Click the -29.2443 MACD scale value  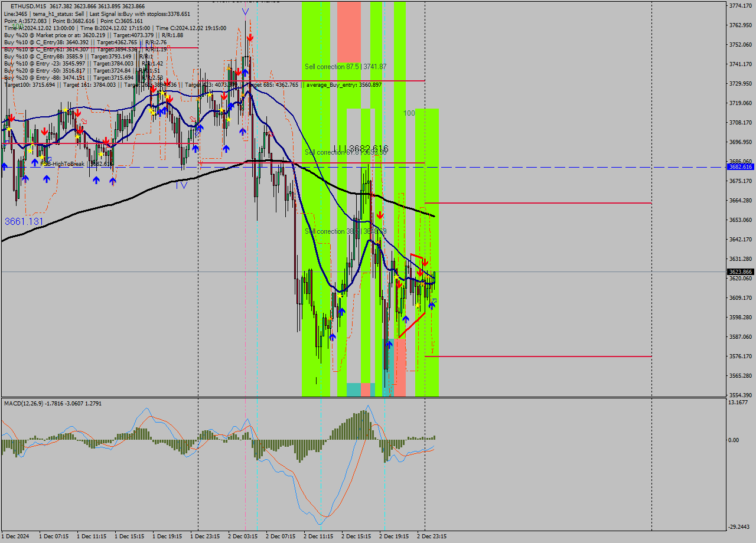point(739,527)
